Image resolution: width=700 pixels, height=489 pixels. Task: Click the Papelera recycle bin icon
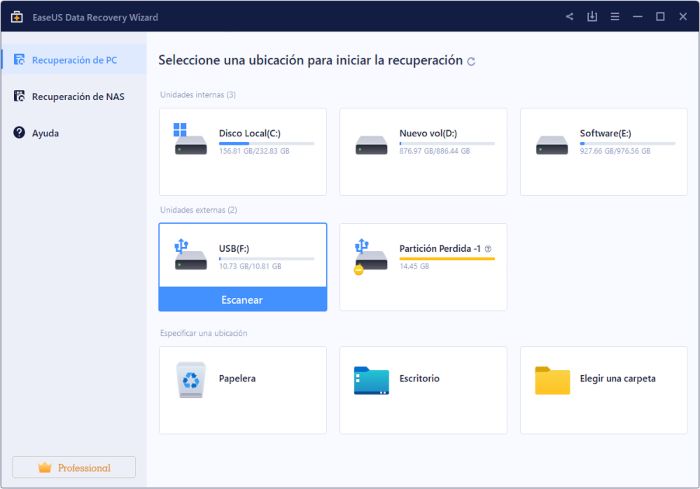191,380
